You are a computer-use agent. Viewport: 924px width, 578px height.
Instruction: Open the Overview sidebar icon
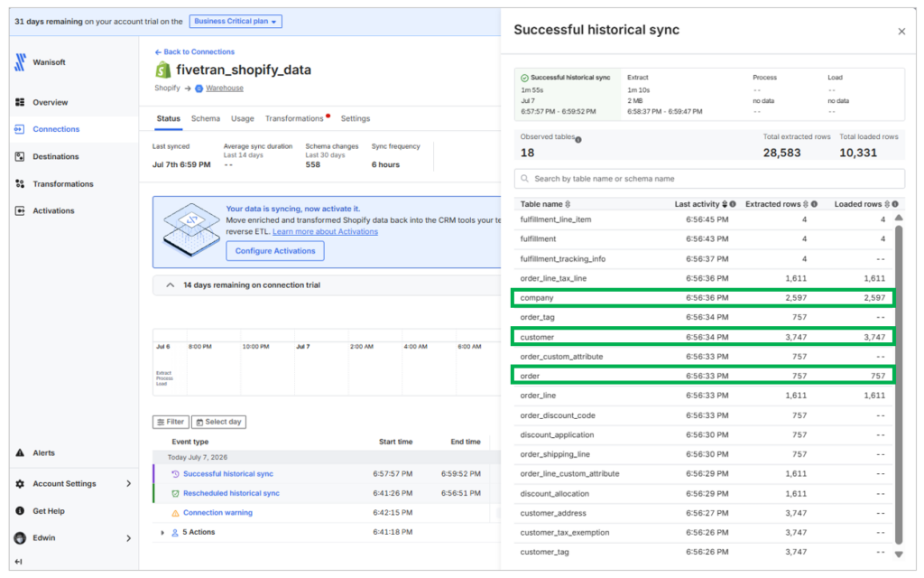pos(20,102)
